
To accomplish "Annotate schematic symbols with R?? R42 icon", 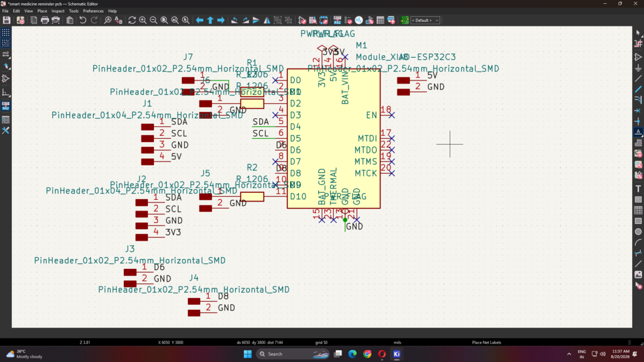I will pos(337,20).
